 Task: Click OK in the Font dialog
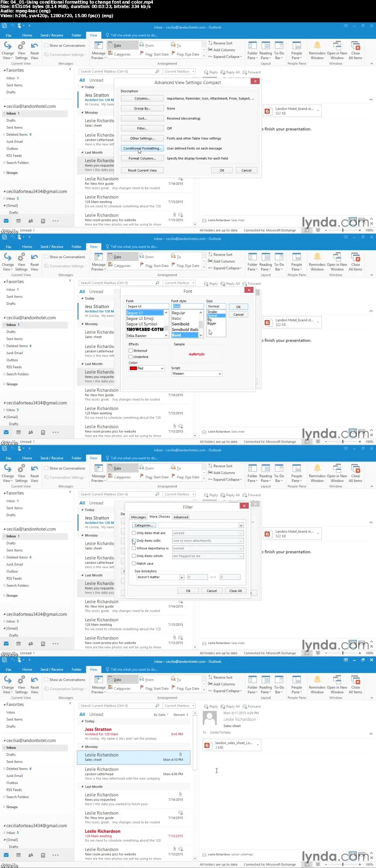[x=238, y=307]
